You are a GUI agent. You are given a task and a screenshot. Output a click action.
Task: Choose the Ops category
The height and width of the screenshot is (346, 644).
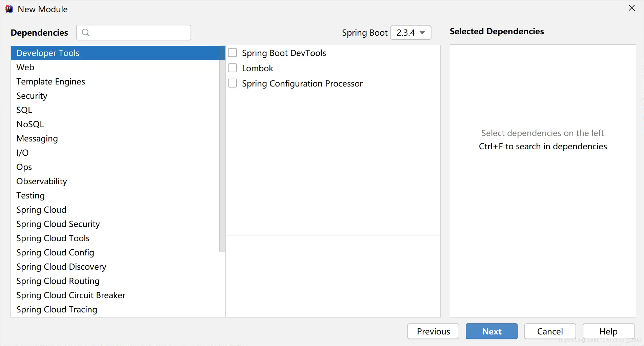(x=115, y=167)
